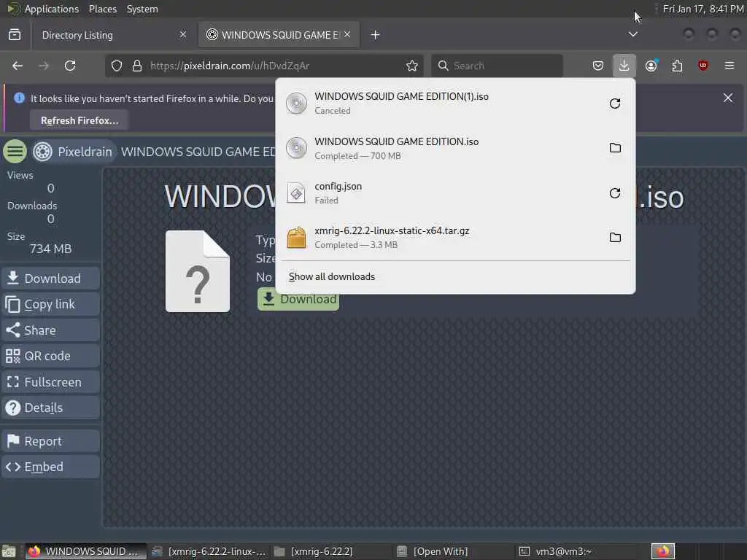This screenshot has width=747, height=560.
Task: Click Show all downloads
Action: 332,276
